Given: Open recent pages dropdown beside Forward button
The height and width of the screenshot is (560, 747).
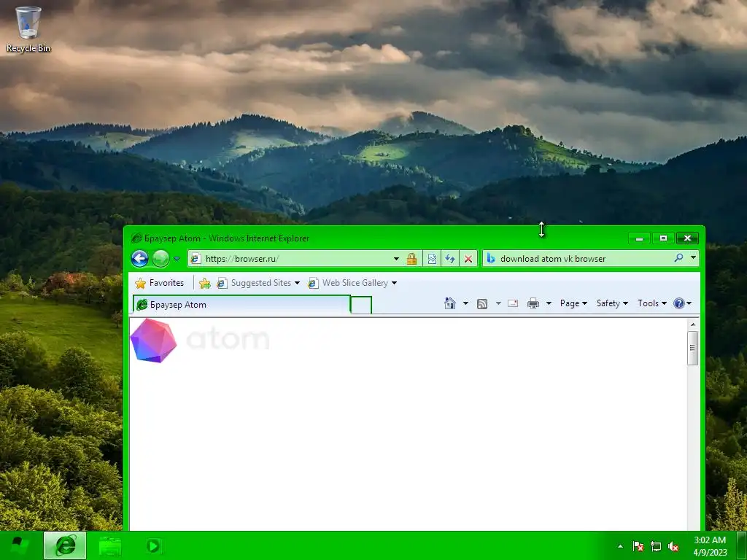Looking at the screenshot, I should (x=177, y=259).
